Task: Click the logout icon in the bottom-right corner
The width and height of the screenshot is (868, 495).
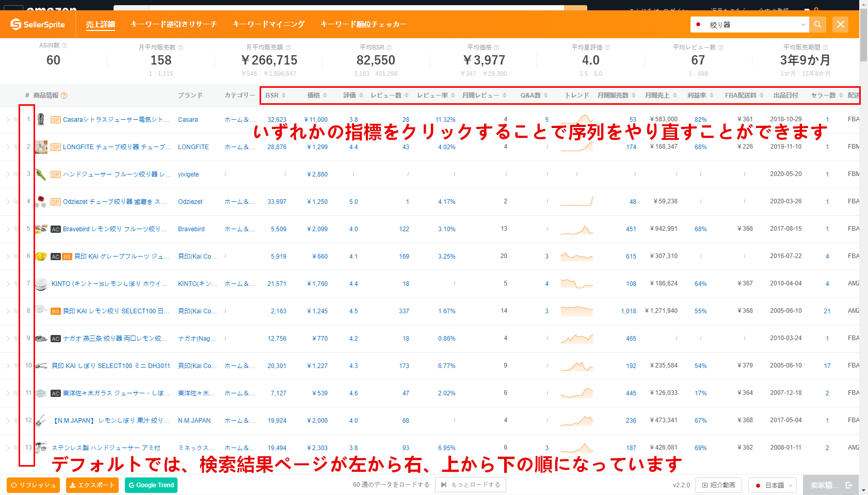Action: tap(849, 485)
